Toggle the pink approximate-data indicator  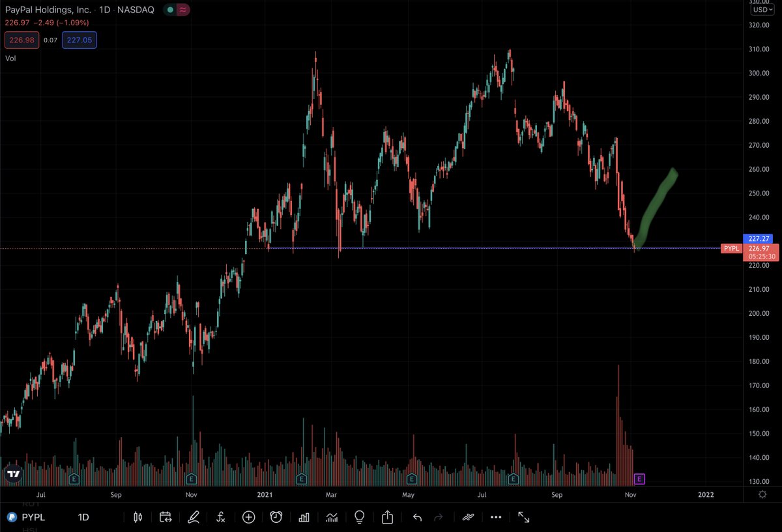tap(182, 10)
